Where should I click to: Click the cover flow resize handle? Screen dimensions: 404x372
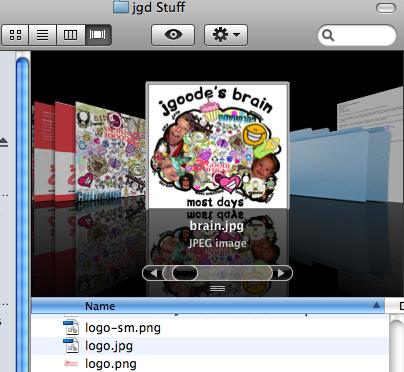tap(217, 289)
